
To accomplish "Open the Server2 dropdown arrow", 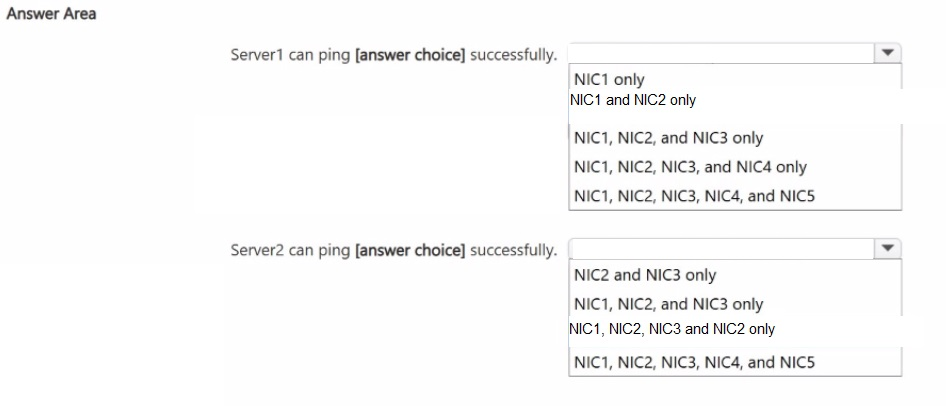I will pos(887,249).
